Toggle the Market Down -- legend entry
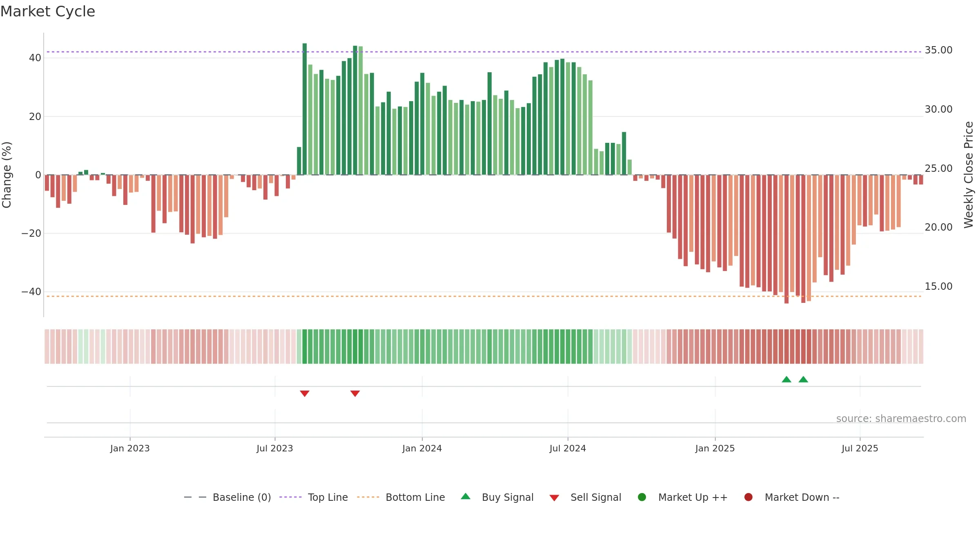The image size is (980, 551). (792, 497)
